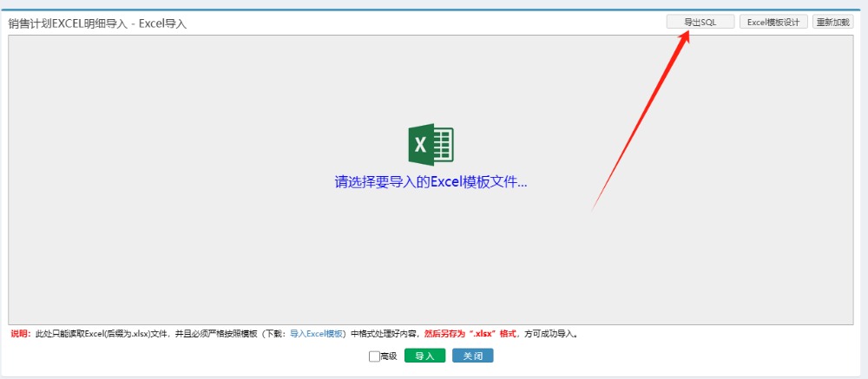Select the 请选择要导入的Excel模板文件 prompt text
The width and height of the screenshot is (868, 379).
point(431,182)
